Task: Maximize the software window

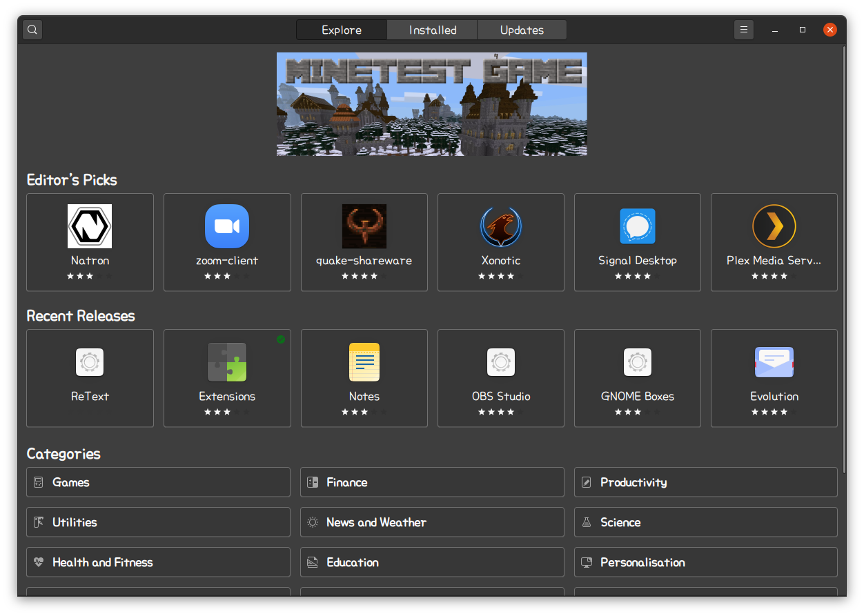Action: pyautogui.click(x=803, y=30)
